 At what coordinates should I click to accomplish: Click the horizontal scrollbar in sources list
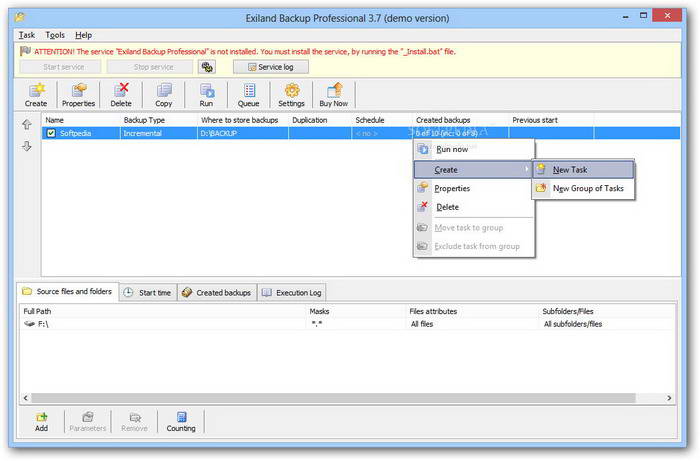coord(333,398)
